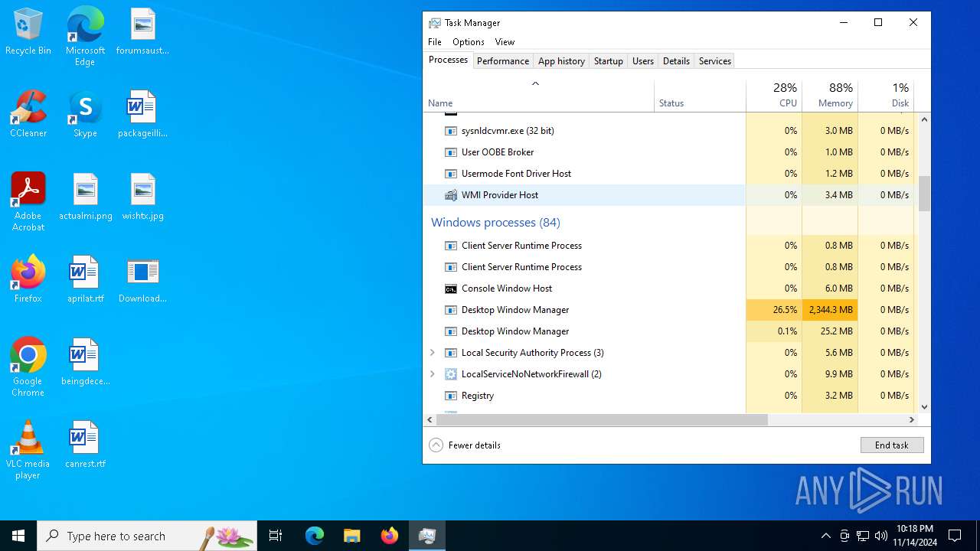Viewport: 980px width, 551px height.
Task: Click the scroll down arrow
Action: pos(924,407)
